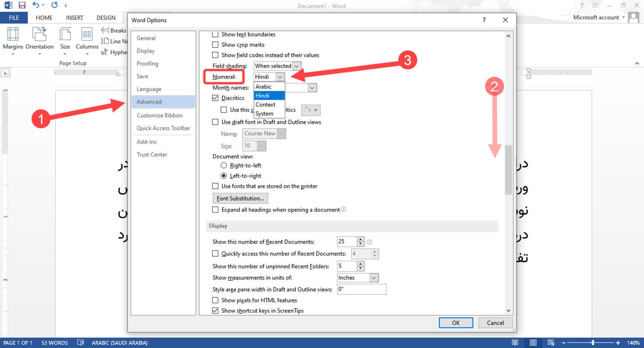This screenshot has width=644, height=348.
Task: Click the Word Options help question mark
Action: point(484,20)
